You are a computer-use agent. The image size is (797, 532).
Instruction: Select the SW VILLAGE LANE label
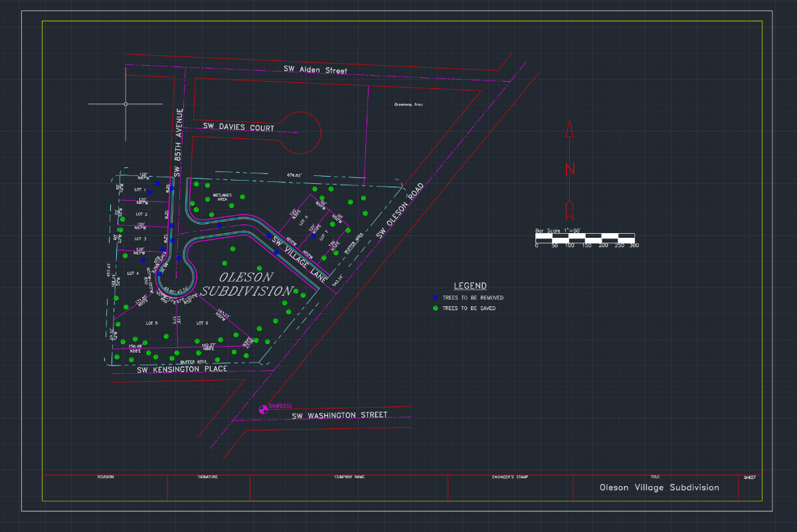pyautogui.click(x=298, y=258)
